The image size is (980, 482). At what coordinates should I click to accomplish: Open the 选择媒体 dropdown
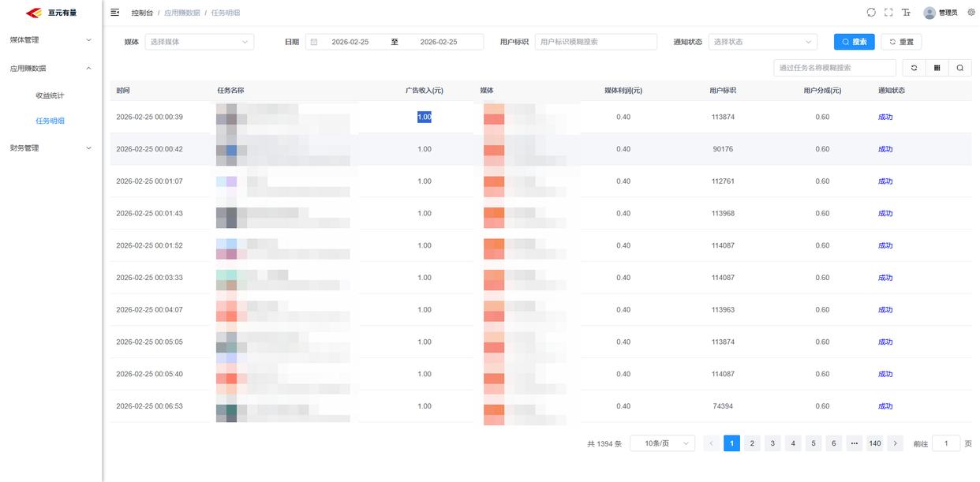(x=200, y=42)
